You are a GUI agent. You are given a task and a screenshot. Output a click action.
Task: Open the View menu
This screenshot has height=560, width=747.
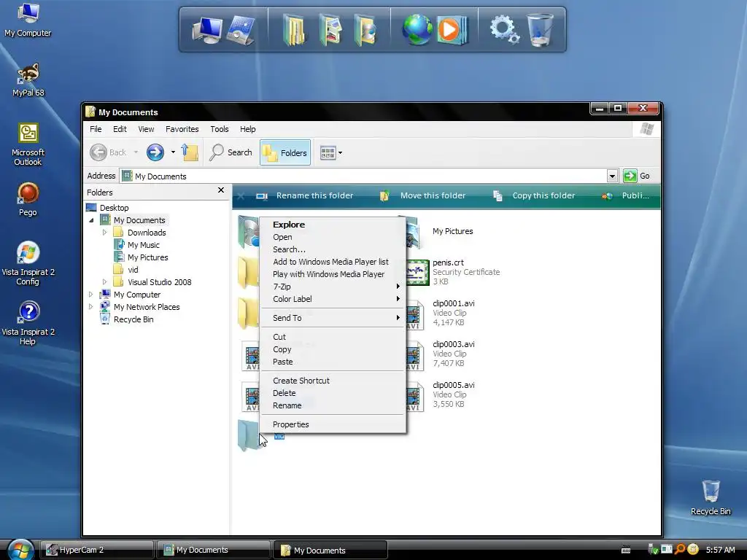[x=146, y=129]
